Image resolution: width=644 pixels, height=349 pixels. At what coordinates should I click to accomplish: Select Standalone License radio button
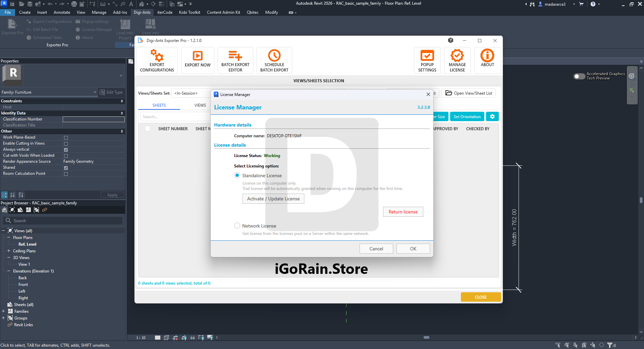point(237,175)
